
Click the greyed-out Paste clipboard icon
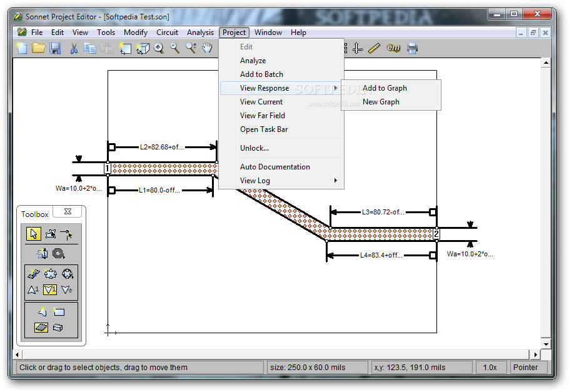107,48
